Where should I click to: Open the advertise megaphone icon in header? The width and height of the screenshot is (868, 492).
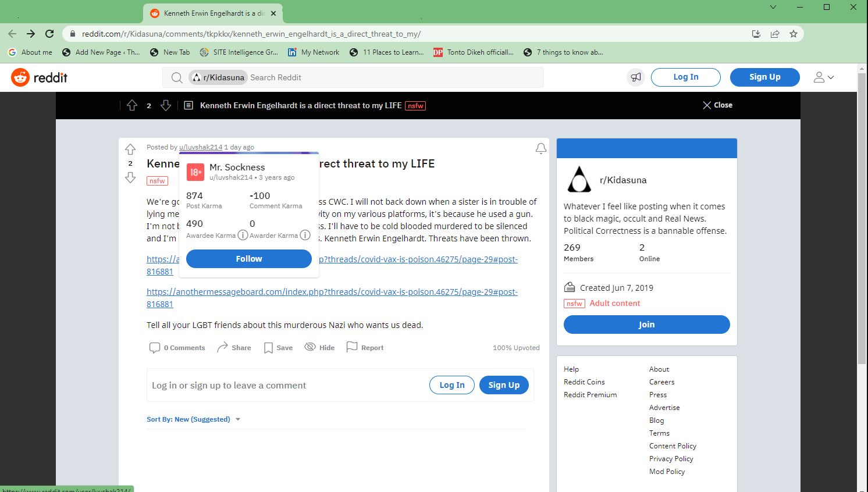coord(636,77)
